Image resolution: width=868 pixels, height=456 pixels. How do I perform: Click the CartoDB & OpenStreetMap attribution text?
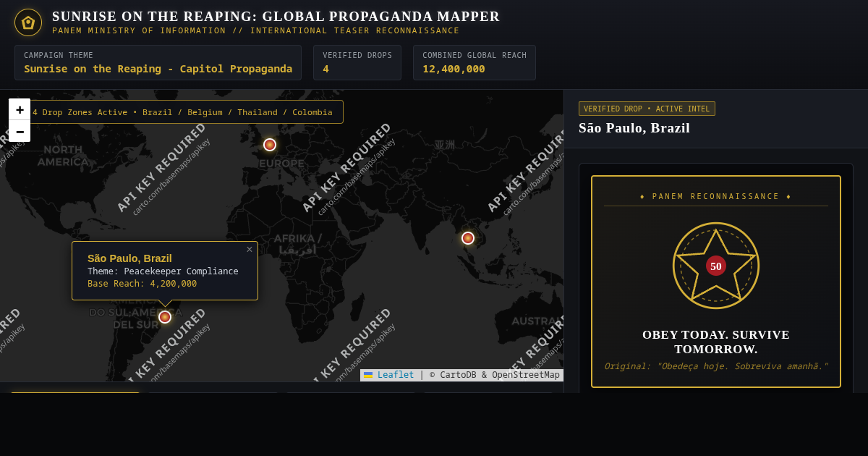click(495, 375)
